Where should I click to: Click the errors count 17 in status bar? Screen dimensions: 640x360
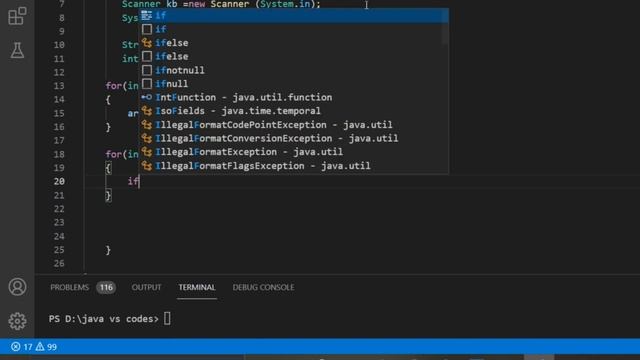[x=22, y=347]
